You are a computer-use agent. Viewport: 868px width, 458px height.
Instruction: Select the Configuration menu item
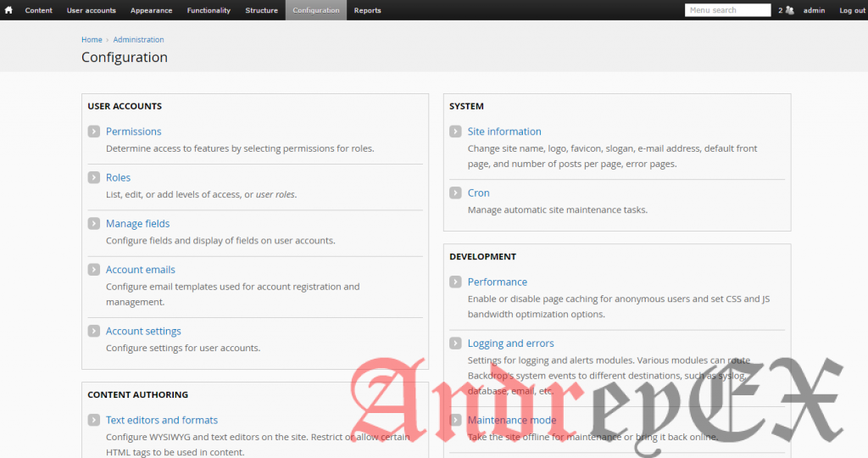[x=316, y=10]
